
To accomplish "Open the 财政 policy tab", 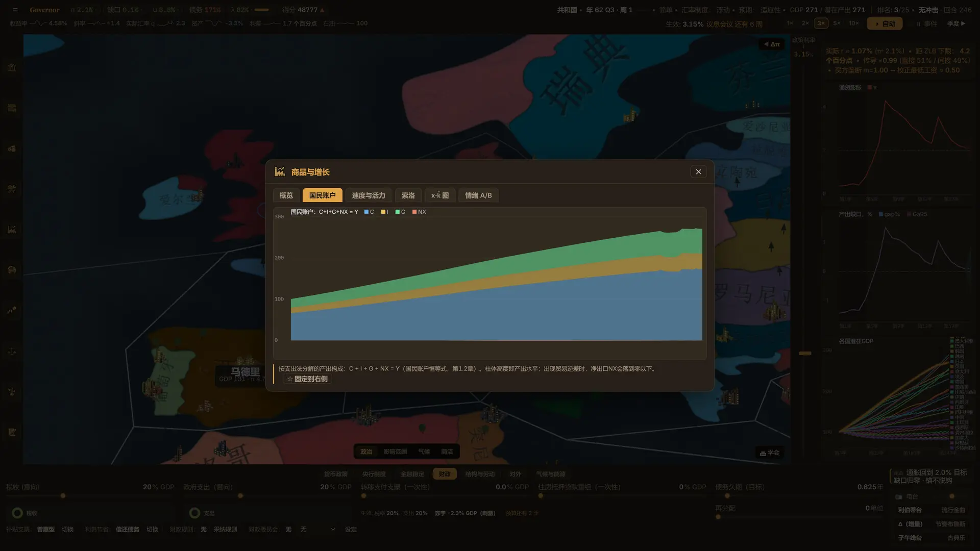I will point(445,474).
